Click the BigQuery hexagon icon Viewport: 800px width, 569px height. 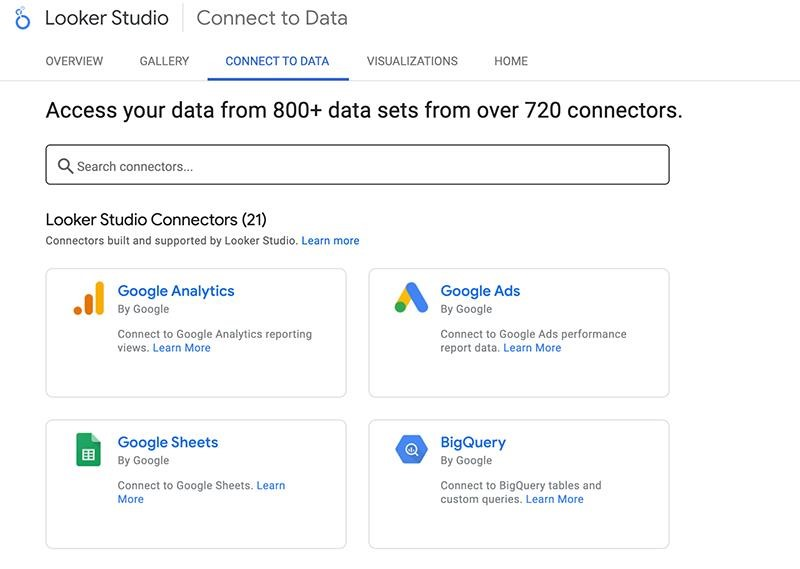(x=411, y=449)
